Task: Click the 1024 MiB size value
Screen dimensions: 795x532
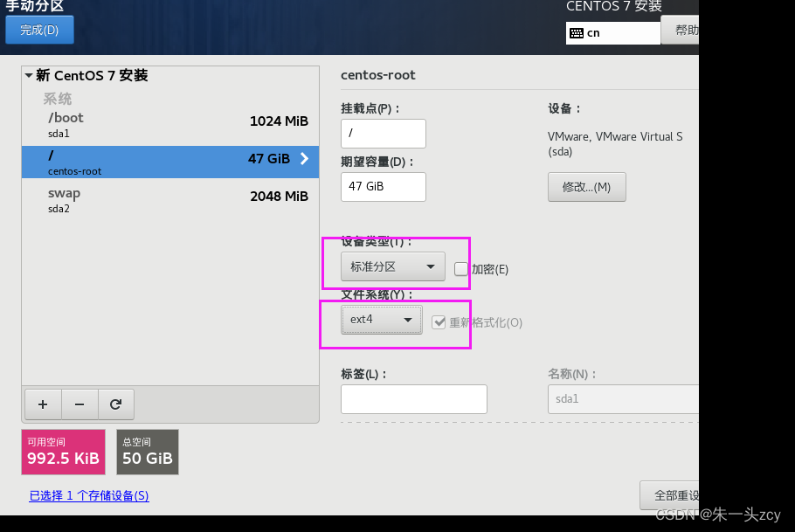Action: pyautogui.click(x=279, y=121)
